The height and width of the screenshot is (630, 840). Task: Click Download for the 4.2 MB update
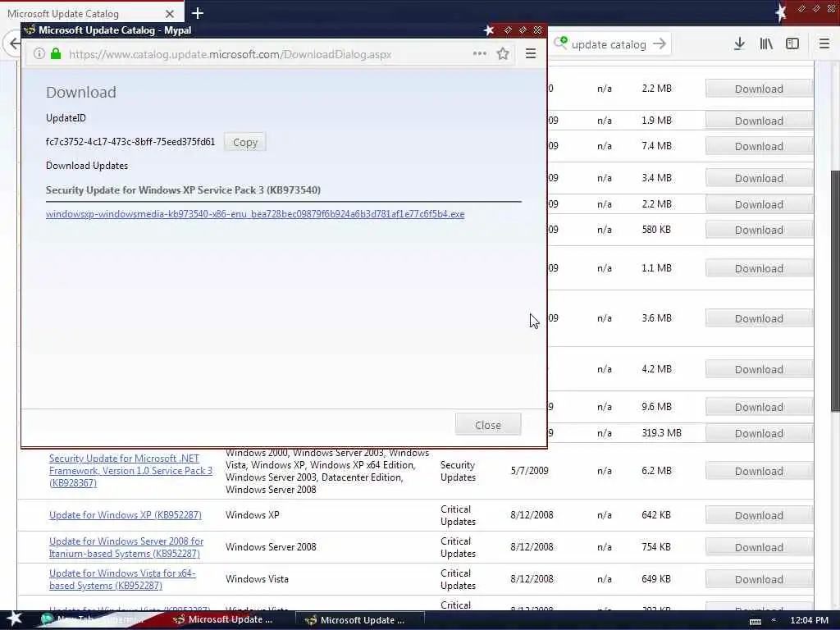(759, 369)
